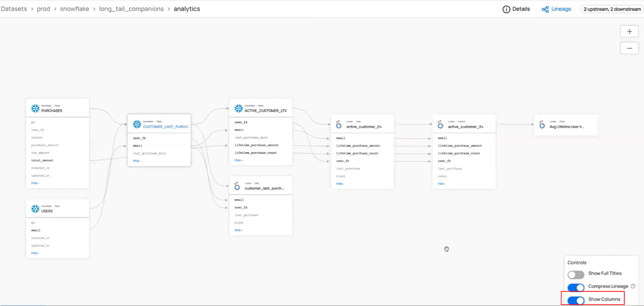Click the 2 upstream, 2 downstream badge
The width and height of the screenshot is (644, 306).
click(612, 9)
